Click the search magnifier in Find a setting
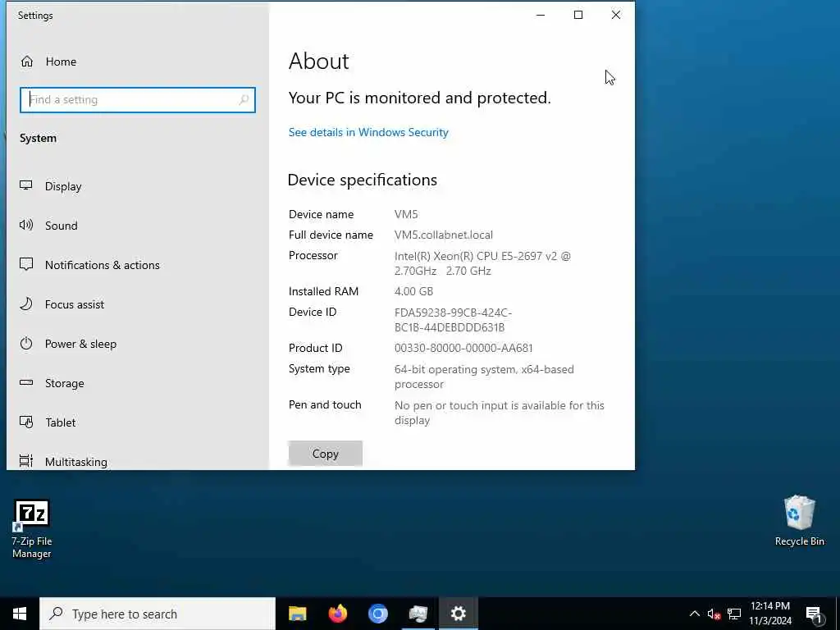Viewport: 840px width, 630px height. pos(244,99)
